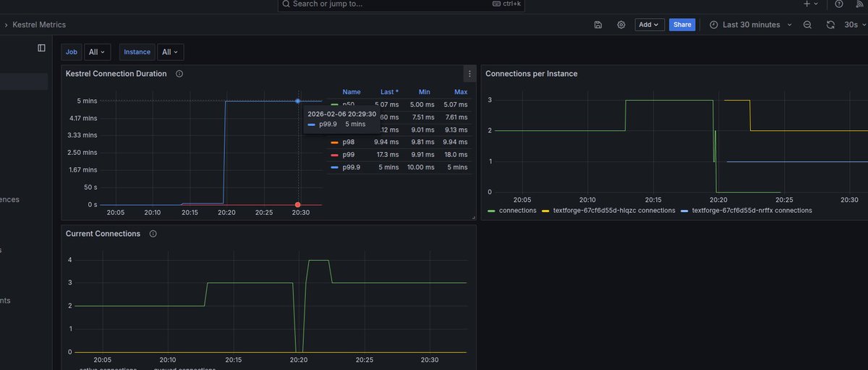Open Kestrel Connection Duration panel menu dots
This screenshot has height=370, width=868.
click(x=469, y=74)
